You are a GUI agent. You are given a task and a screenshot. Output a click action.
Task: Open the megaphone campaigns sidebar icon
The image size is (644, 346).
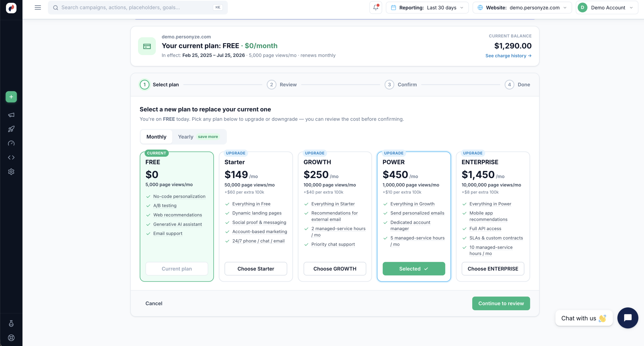11,115
